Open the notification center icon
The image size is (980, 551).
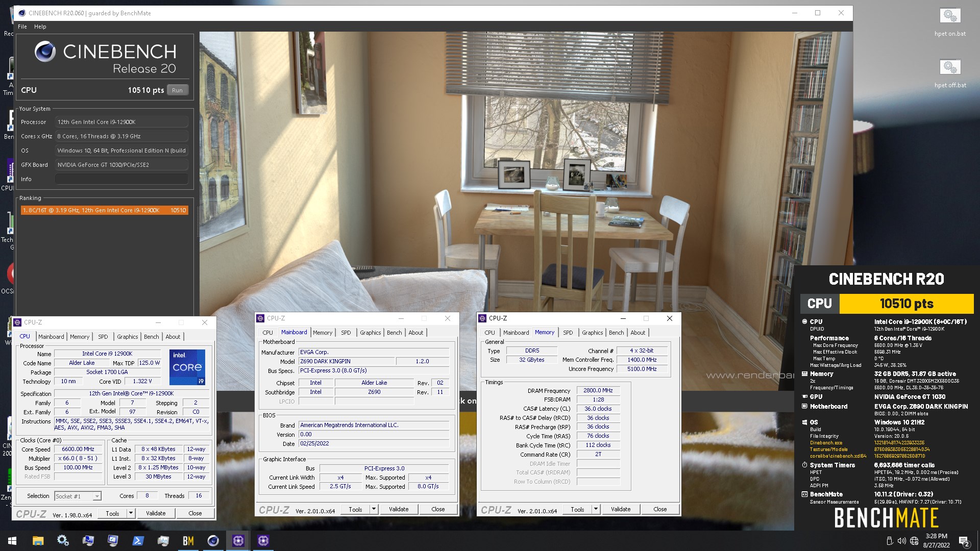pyautogui.click(x=964, y=541)
